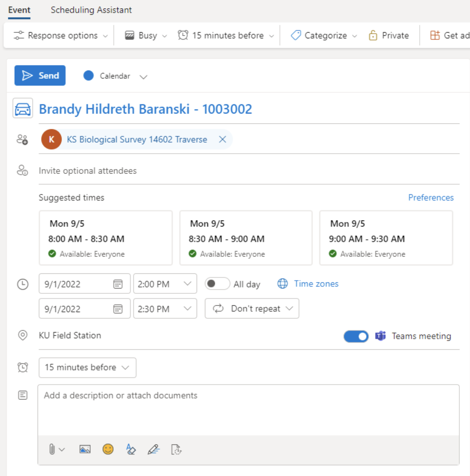Open the text formatting options icon
Screen dimensions: 470x476
click(131, 449)
